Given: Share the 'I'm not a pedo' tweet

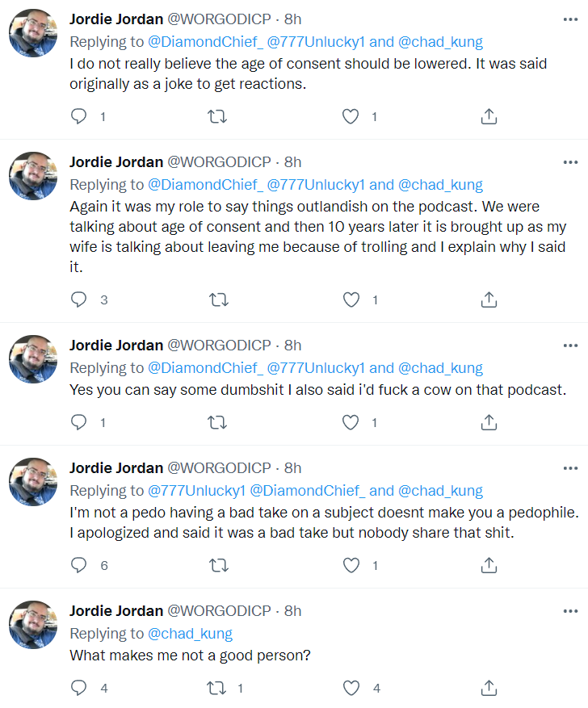Looking at the screenshot, I should pyautogui.click(x=489, y=565).
